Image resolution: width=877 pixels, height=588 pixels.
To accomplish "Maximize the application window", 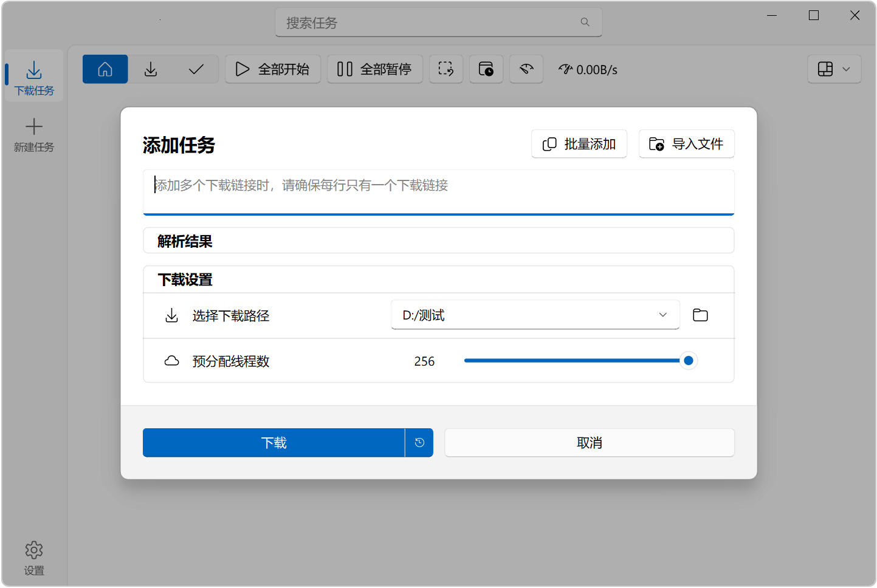I will coord(814,16).
